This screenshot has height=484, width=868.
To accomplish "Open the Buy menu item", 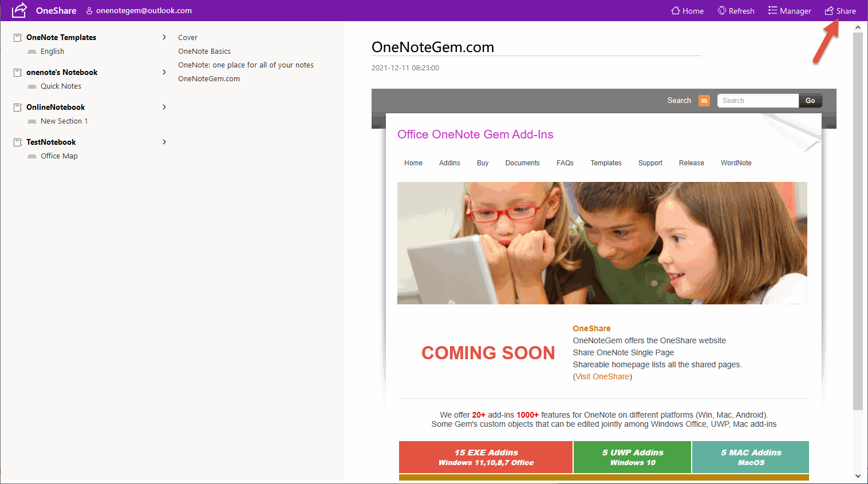I will pos(483,163).
